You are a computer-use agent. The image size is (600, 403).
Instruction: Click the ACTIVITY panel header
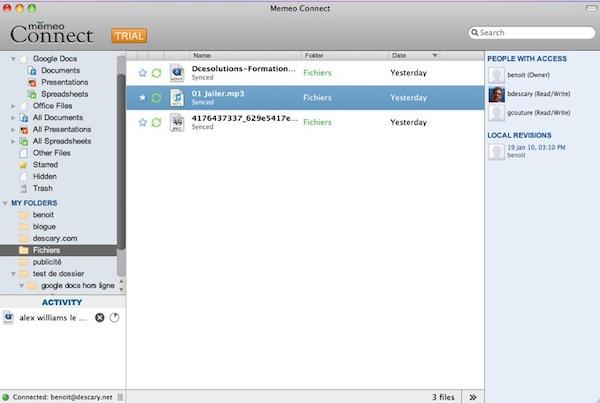pos(62,302)
